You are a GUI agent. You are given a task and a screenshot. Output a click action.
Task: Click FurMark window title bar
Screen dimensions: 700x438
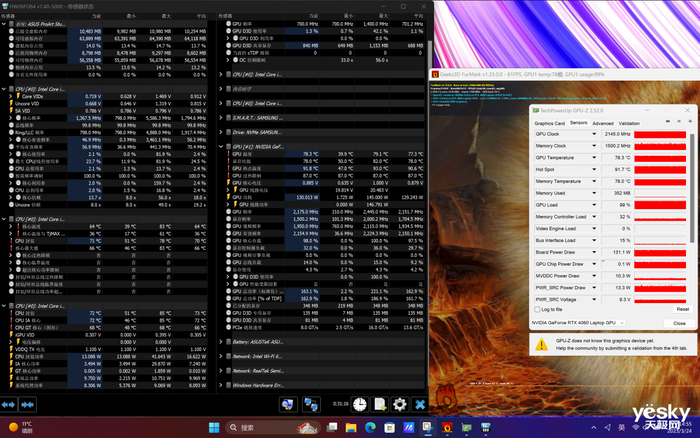click(x=565, y=74)
